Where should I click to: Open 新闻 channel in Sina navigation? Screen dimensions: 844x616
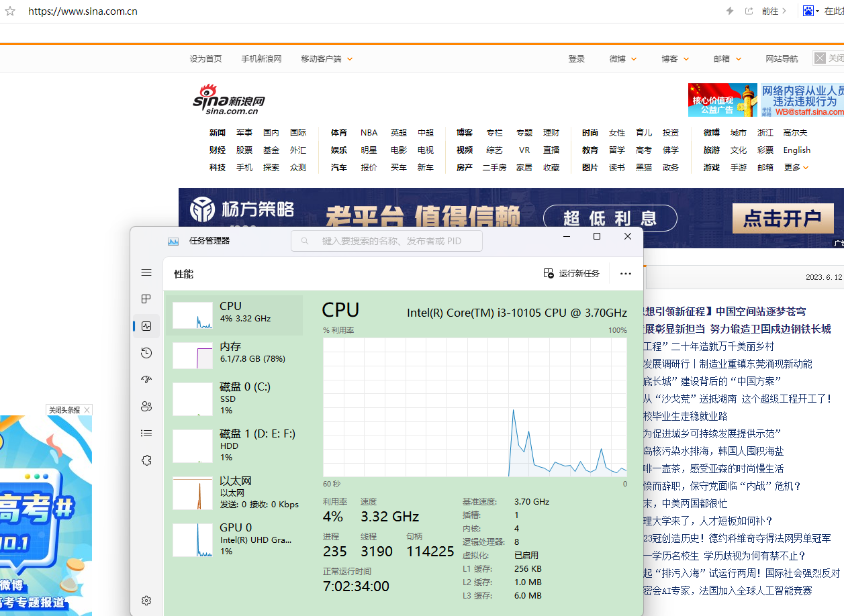pos(218,133)
